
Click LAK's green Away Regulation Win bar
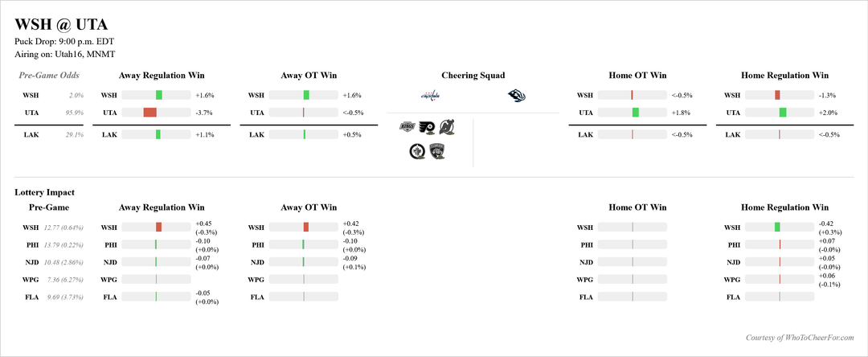158,134
